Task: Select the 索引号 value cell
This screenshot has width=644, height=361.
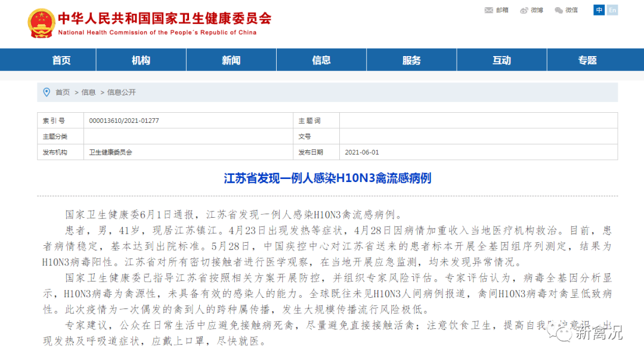Action: tap(185, 120)
